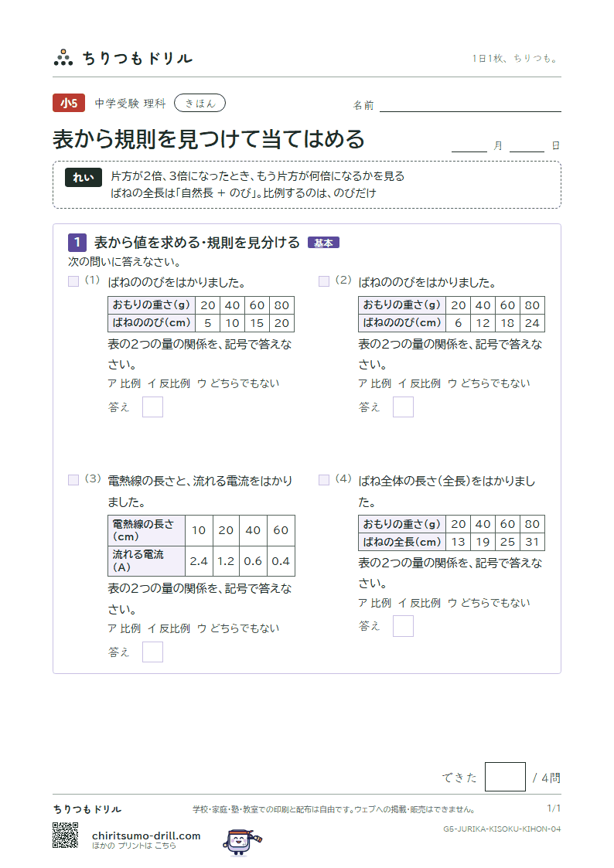Screen dimensions: 614x868
Task: Click the 基本 difficulty tag
Action: tap(323, 243)
